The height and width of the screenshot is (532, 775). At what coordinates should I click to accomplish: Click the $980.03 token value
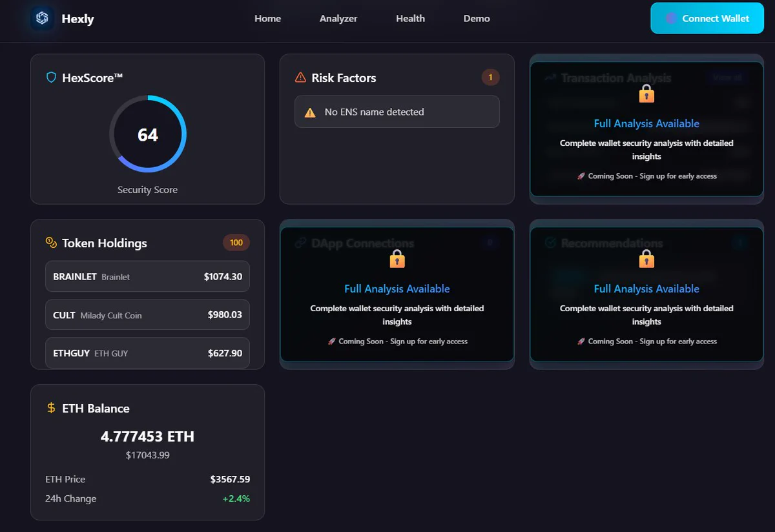tap(225, 315)
